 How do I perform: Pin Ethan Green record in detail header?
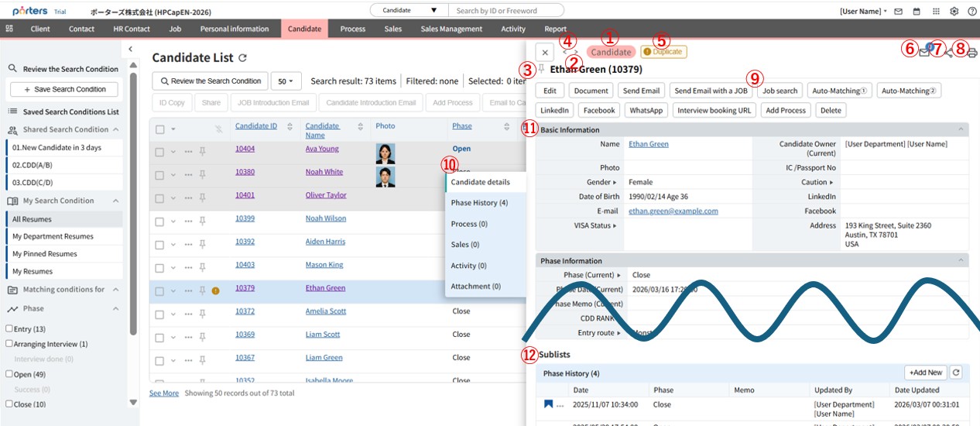click(542, 69)
